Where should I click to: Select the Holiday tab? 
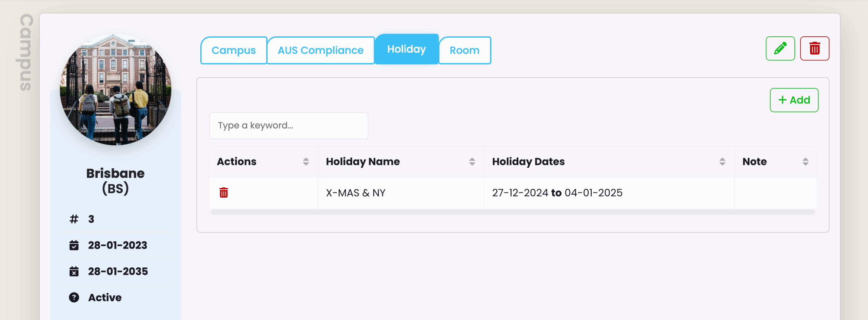[x=407, y=49]
